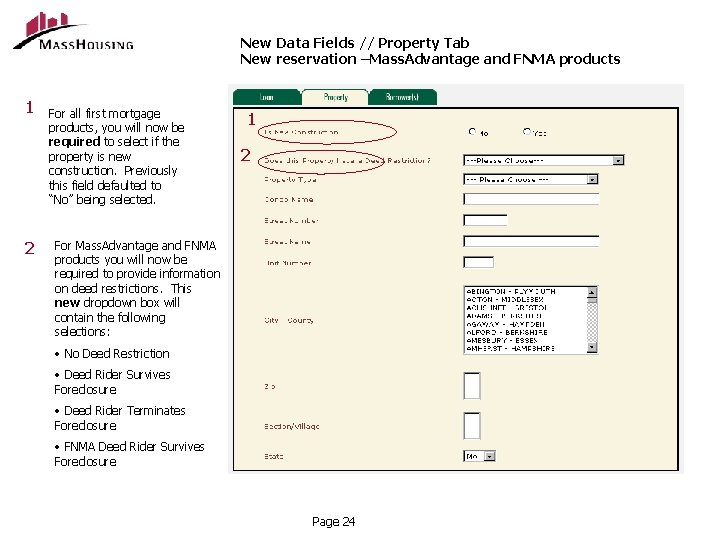Focus the Street Number input field

tap(485, 220)
